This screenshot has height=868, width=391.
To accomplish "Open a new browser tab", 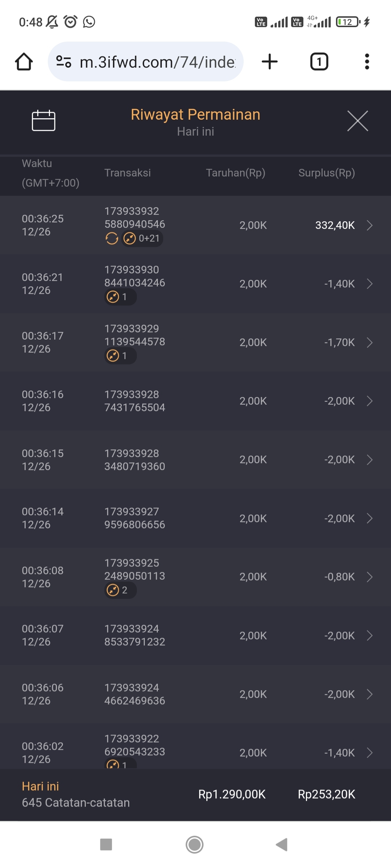I will tap(270, 62).
